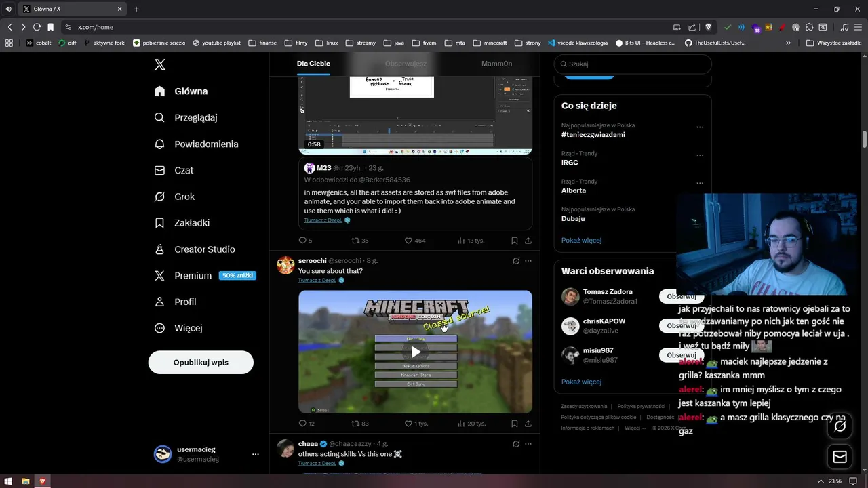
Task: Open options for IRGC trend
Action: (700, 155)
